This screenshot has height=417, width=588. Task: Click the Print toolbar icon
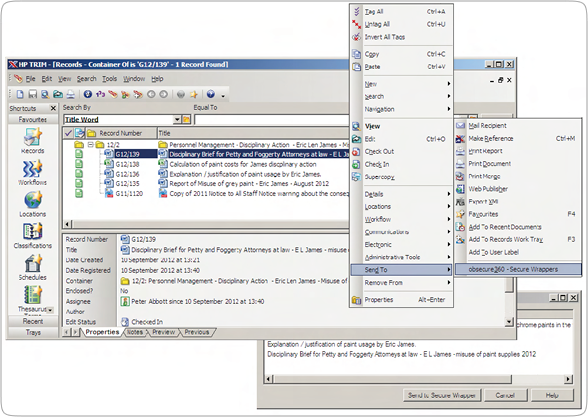pyautogui.click(x=71, y=94)
